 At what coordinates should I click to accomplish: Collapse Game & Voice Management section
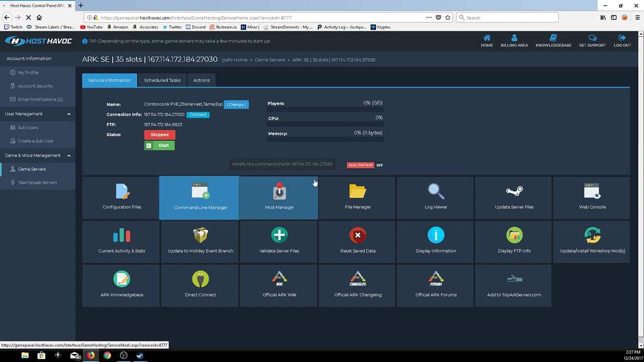pos(69,155)
